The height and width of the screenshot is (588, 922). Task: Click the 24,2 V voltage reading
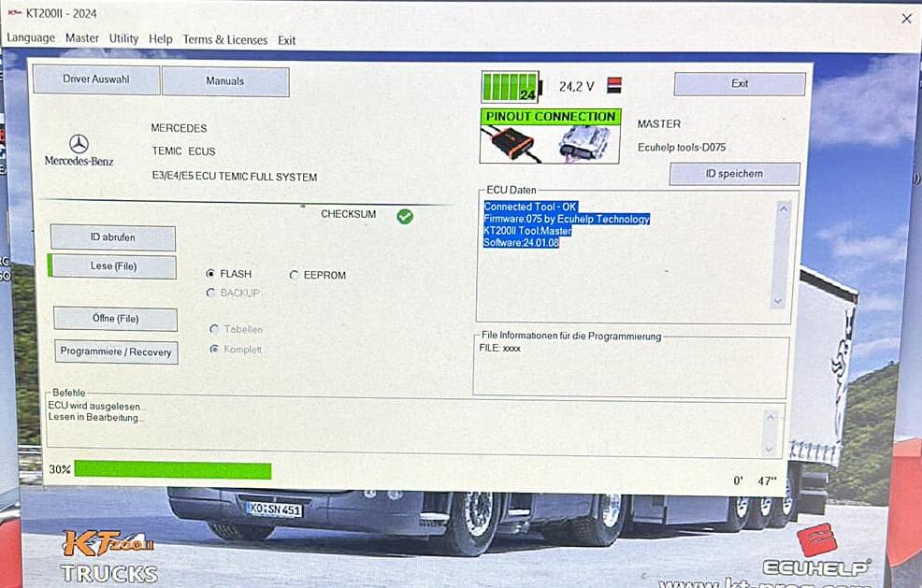pyautogui.click(x=576, y=86)
